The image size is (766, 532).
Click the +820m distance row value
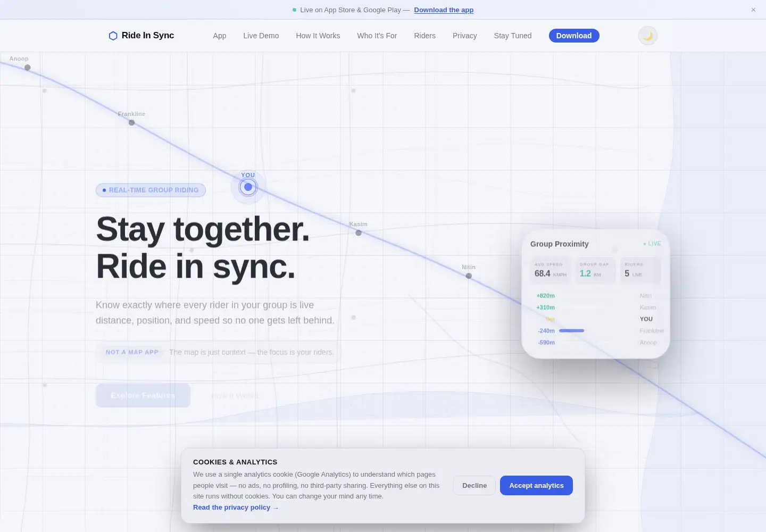tap(545, 296)
